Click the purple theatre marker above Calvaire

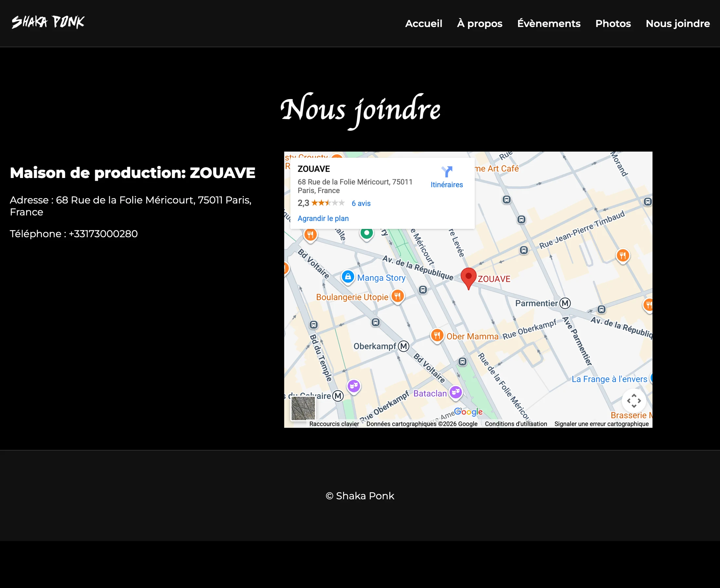pyautogui.click(x=354, y=386)
